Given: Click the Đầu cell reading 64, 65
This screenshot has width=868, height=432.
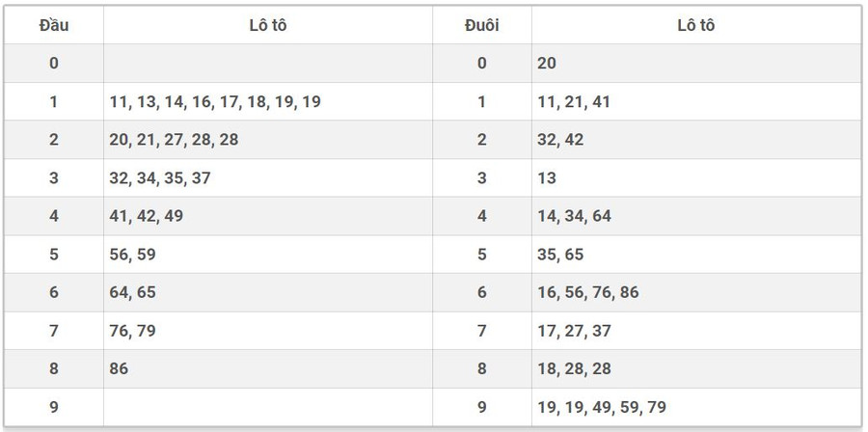Looking at the screenshot, I should point(133,292).
